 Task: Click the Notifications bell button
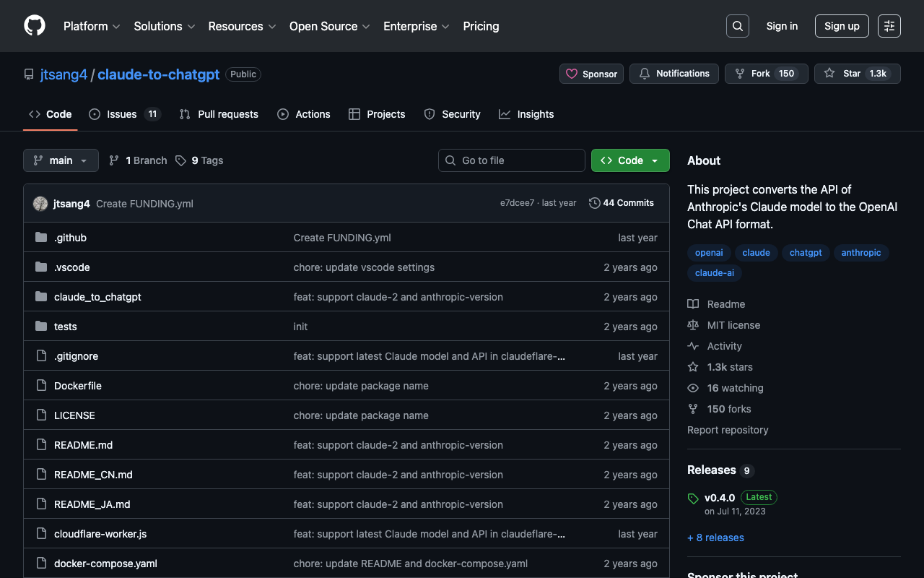pos(674,74)
